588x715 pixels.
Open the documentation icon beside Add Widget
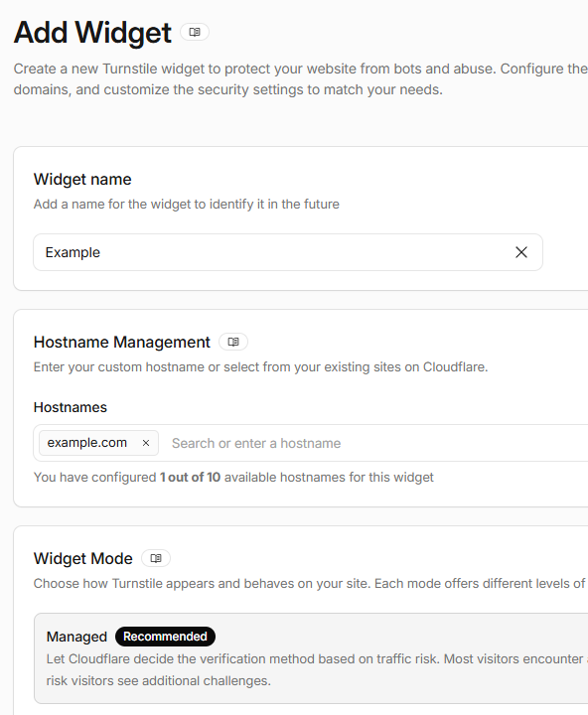[195, 33]
